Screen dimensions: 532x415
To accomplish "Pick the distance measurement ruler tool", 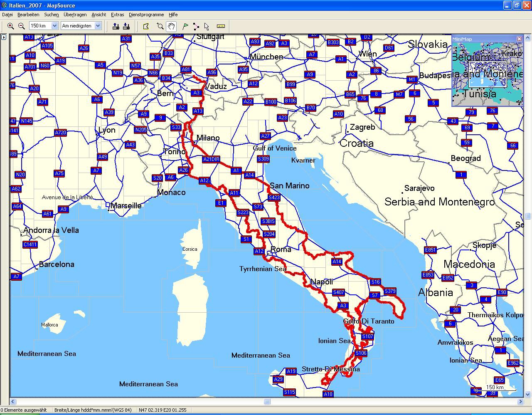I will tap(221, 26).
